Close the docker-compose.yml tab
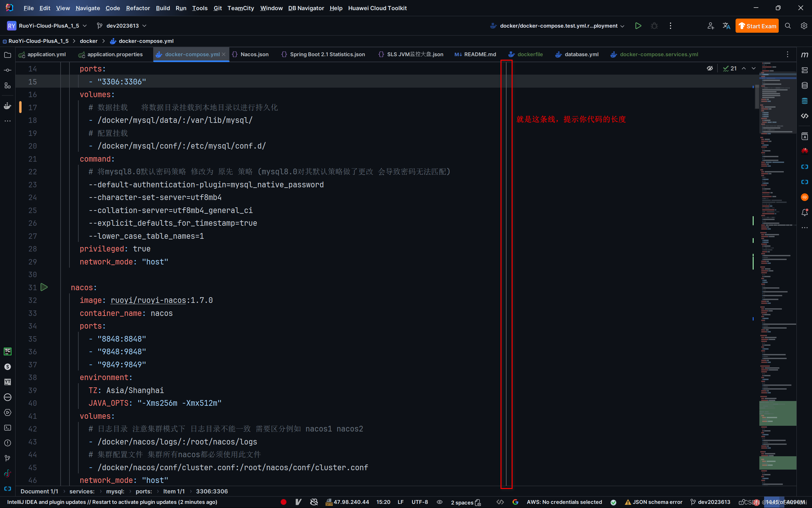 pyautogui.click(x=224, y=54)
